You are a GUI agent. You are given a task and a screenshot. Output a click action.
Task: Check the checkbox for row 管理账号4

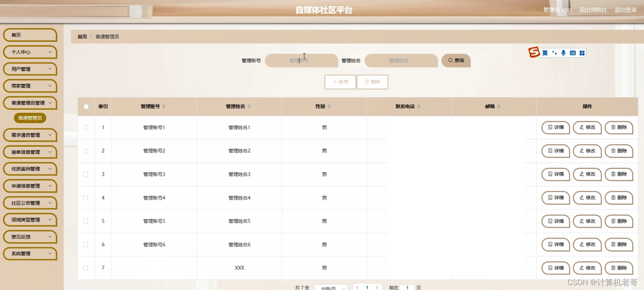pos(86,197)
